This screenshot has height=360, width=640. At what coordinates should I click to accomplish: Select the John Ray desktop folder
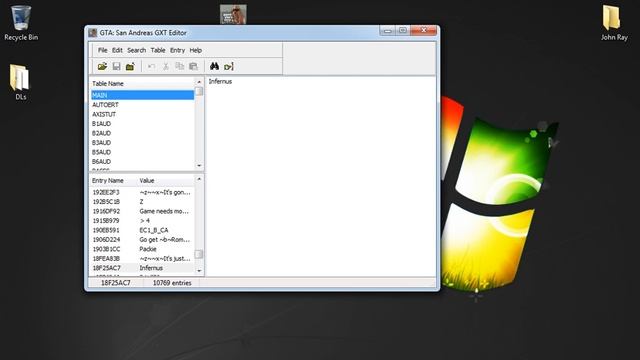614,23
